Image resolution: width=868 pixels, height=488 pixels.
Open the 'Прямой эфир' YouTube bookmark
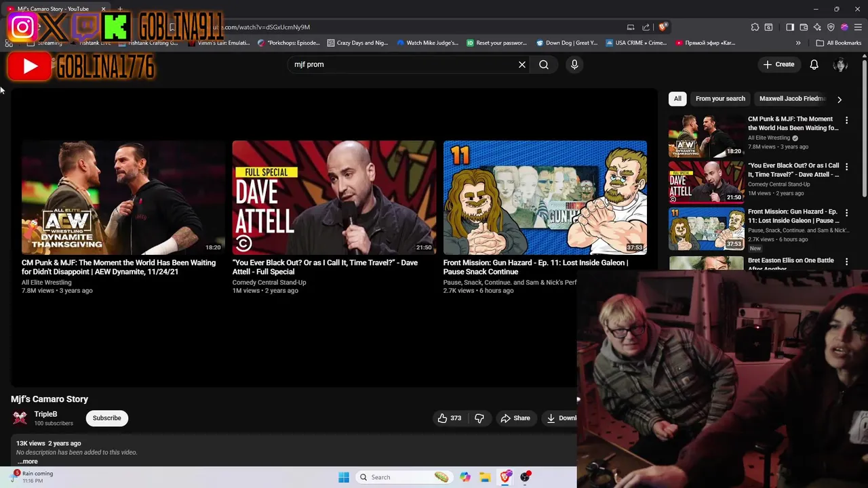(x=705, y=43)
